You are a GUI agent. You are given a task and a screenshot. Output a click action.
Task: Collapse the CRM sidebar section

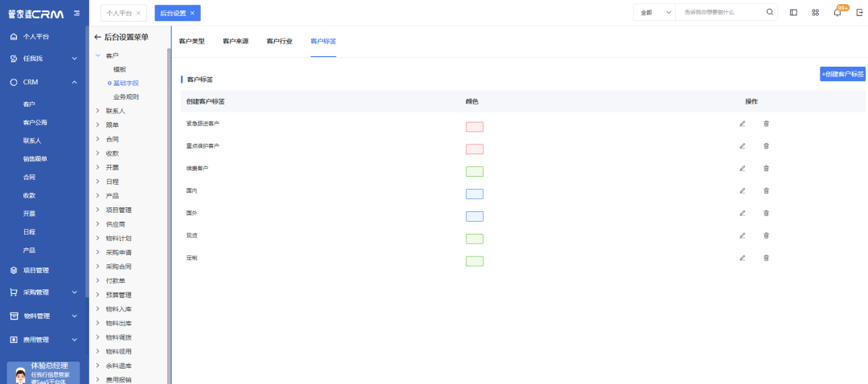(x=74, y=82)
